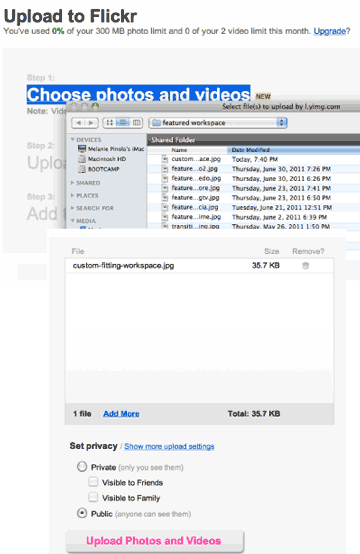Open the 'featured workspace' folder dropdown
Screen dimensions: 360x554
click(218, 123)
